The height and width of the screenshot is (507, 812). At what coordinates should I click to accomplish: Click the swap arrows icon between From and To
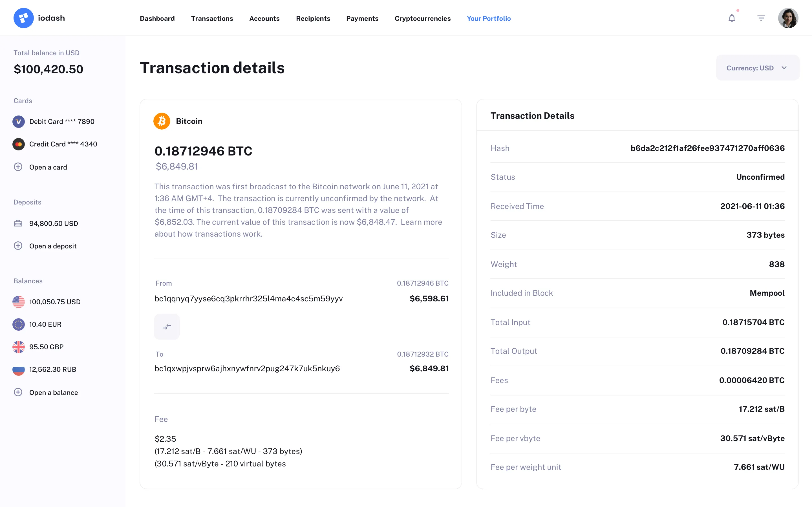[x=167, y=326]
